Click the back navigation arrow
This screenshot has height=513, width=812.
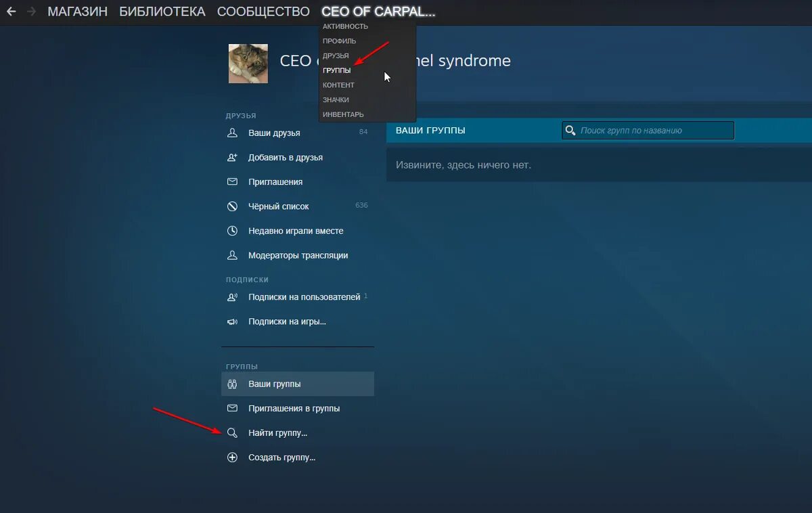pos(11,12)
